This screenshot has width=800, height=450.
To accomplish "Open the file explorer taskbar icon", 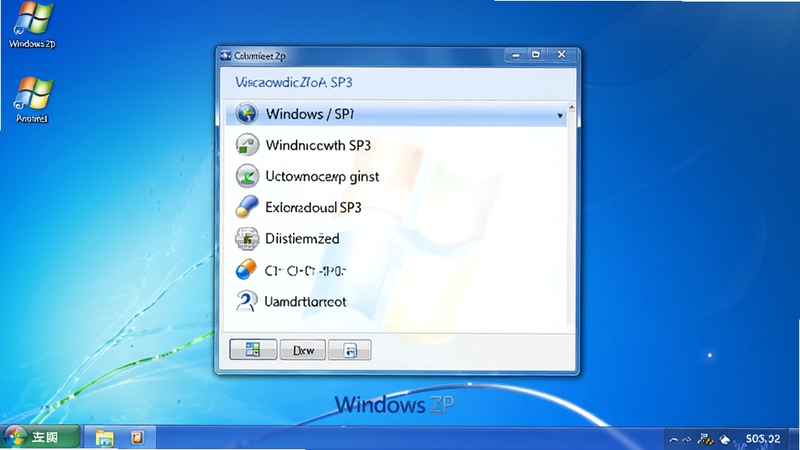I will pyautogui.click(x=105, y=438).
